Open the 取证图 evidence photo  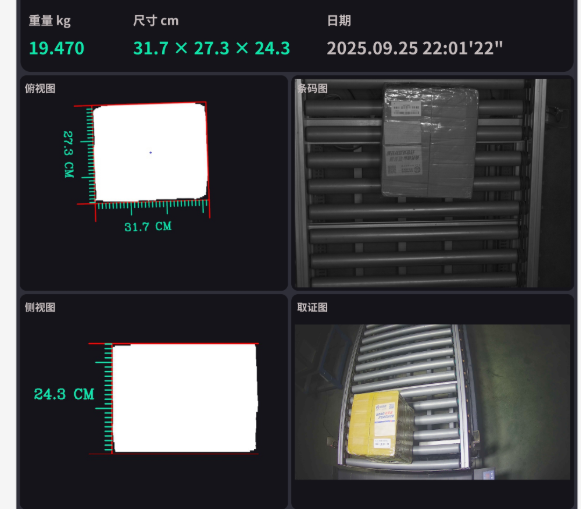point(432,402)
